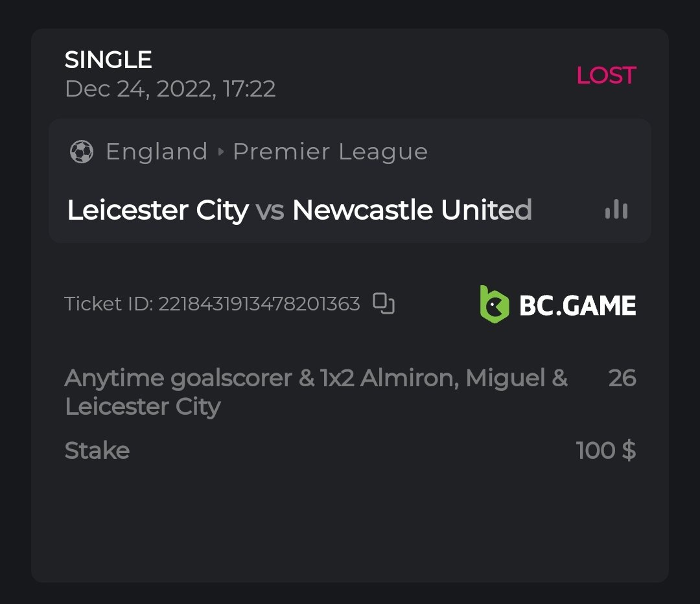Select the Ticket ID number text
The width and height of the screenshot is (700, 604).
coord(259,304)
